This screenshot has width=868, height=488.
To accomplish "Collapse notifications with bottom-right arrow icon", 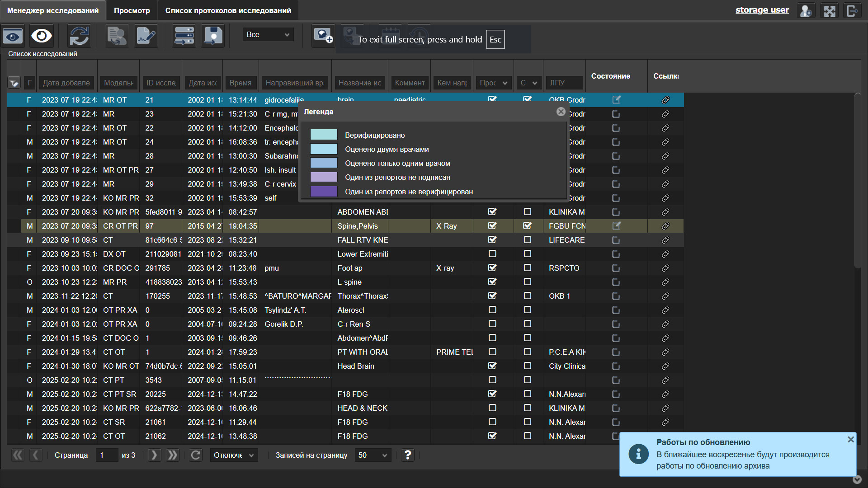I will pos(857,479).
